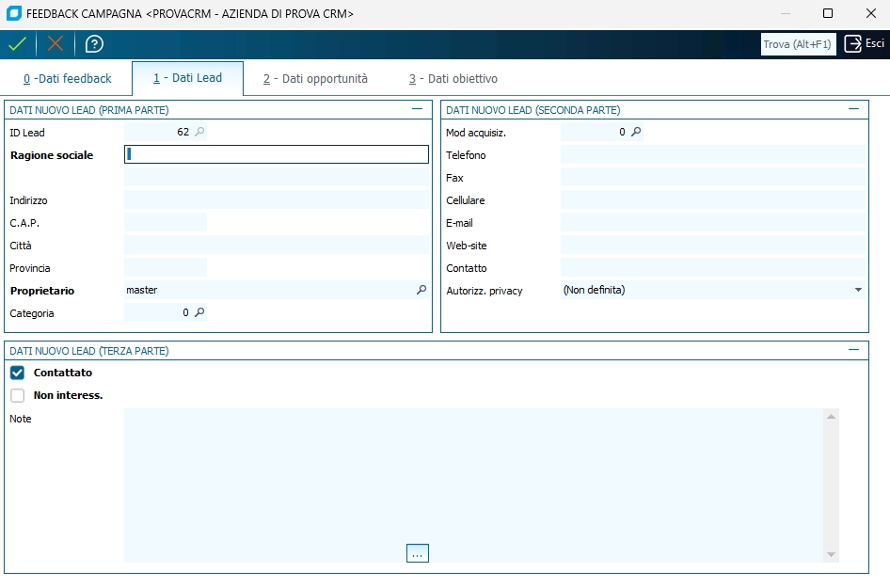Open the Proprietario lookup magnifier
Image resolution: width=890 pixels, height=588 pixels.
click(x=421, y=290)
